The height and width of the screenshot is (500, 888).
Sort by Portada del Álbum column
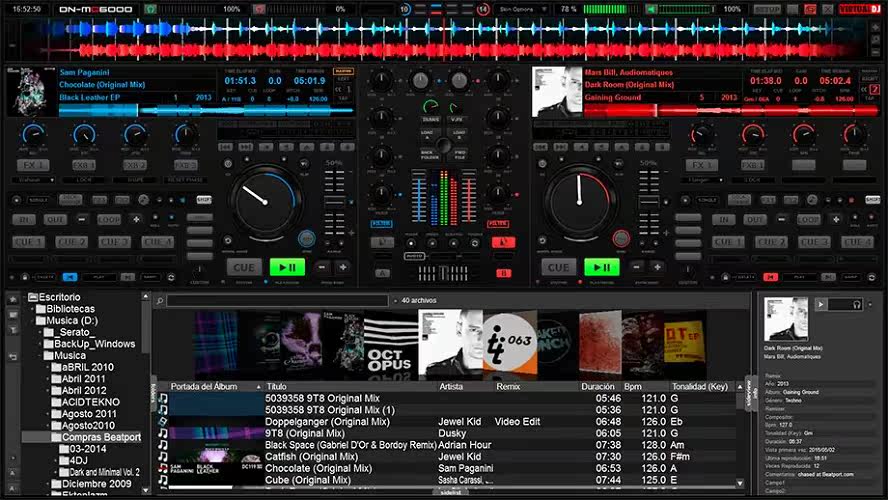coord(204,387)
